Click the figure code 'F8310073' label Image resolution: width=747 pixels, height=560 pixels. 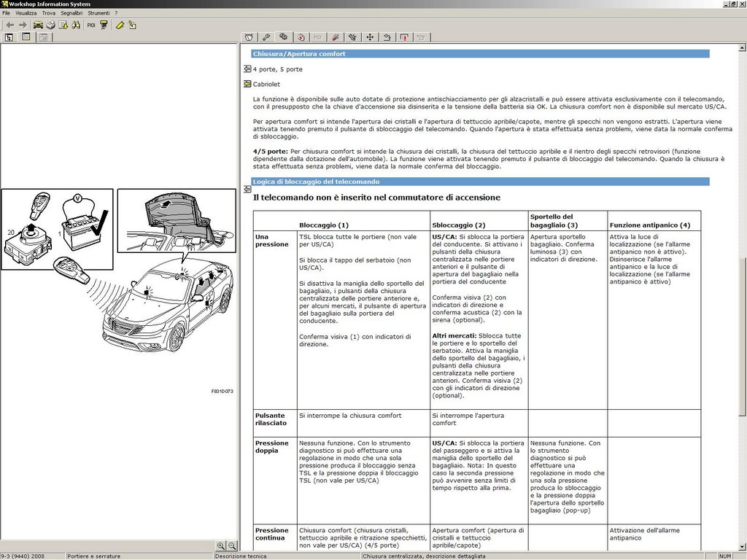pyautogui.click(x=222, y=392)
